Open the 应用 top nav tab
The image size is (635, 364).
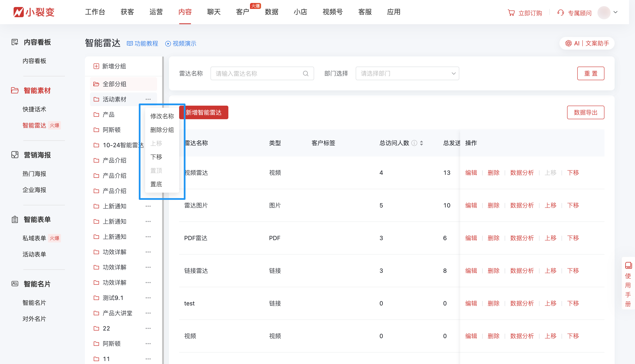point(394,12)
